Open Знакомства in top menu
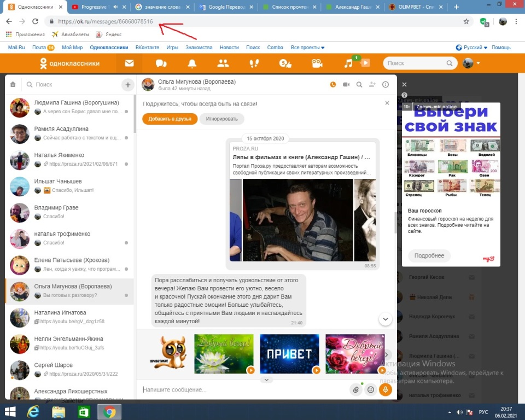This screenshot has height=420, width=525. pyautogui.click(x=199, y=48)
